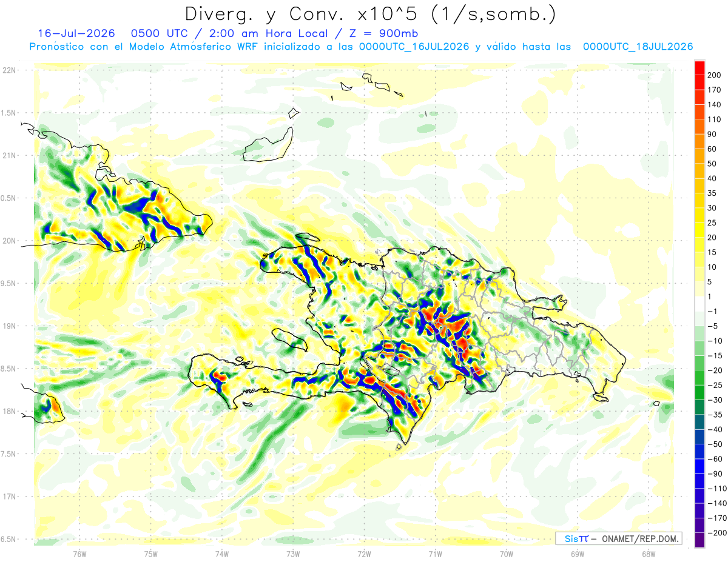Screen dimensions: 728x562
Task: Click the '17N' latitude label
Action: coord(10,497)
